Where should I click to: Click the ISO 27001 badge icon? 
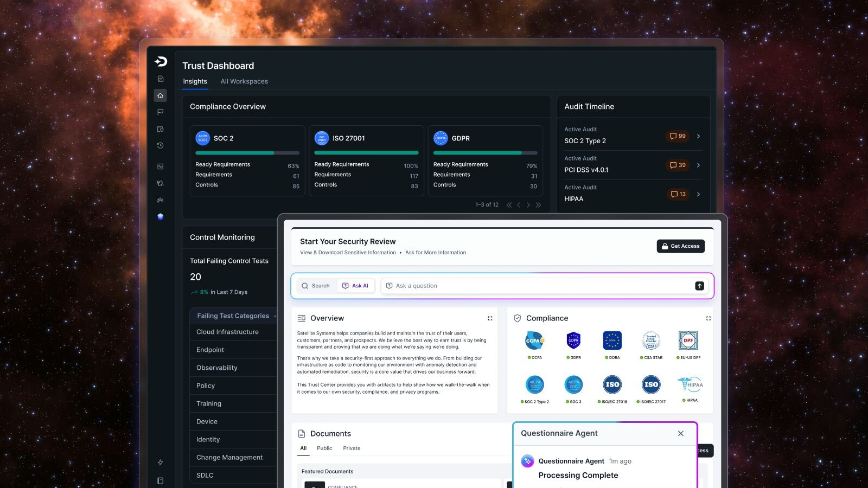point(322,138)
